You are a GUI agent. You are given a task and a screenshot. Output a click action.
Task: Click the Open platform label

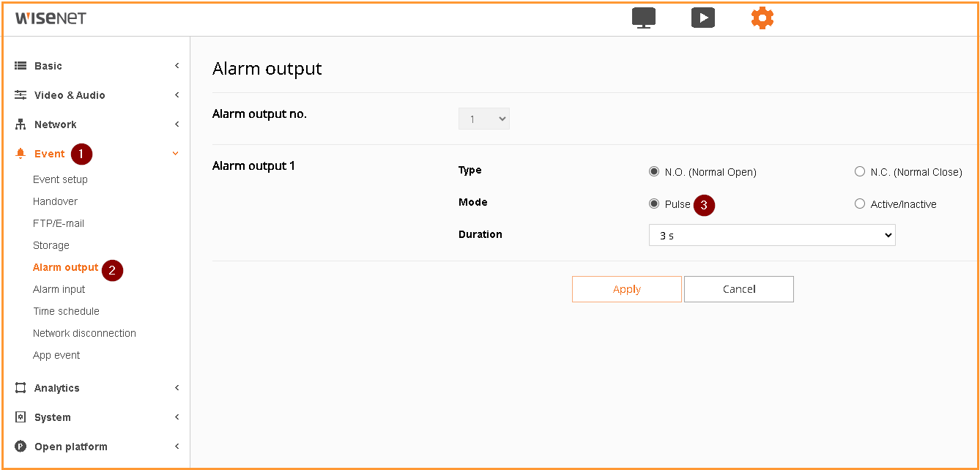tap(71, 447)
